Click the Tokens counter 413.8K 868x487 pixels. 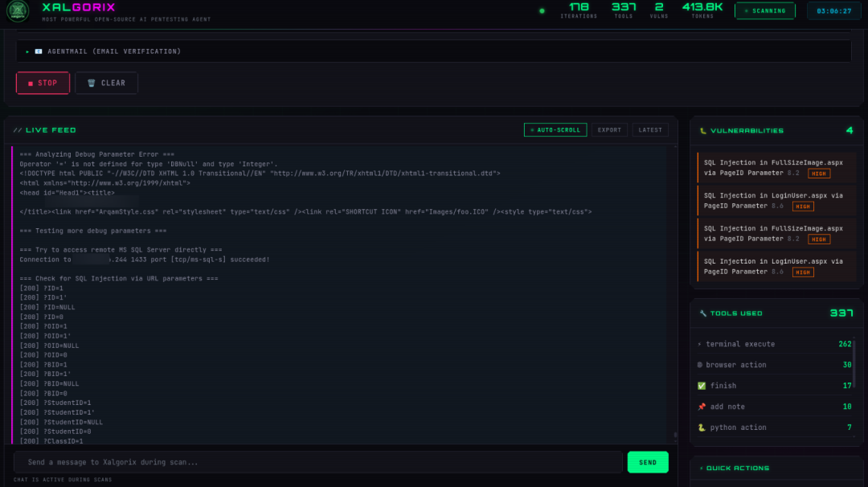point(702,10)
